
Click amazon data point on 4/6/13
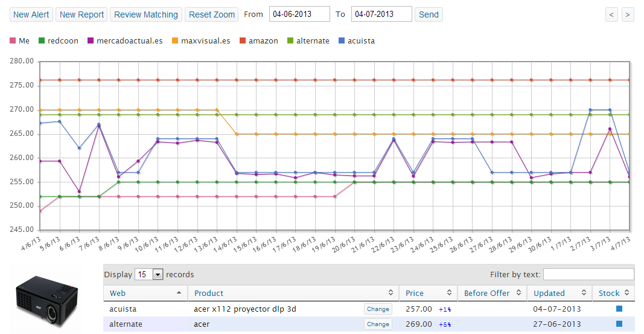point(40,80)
